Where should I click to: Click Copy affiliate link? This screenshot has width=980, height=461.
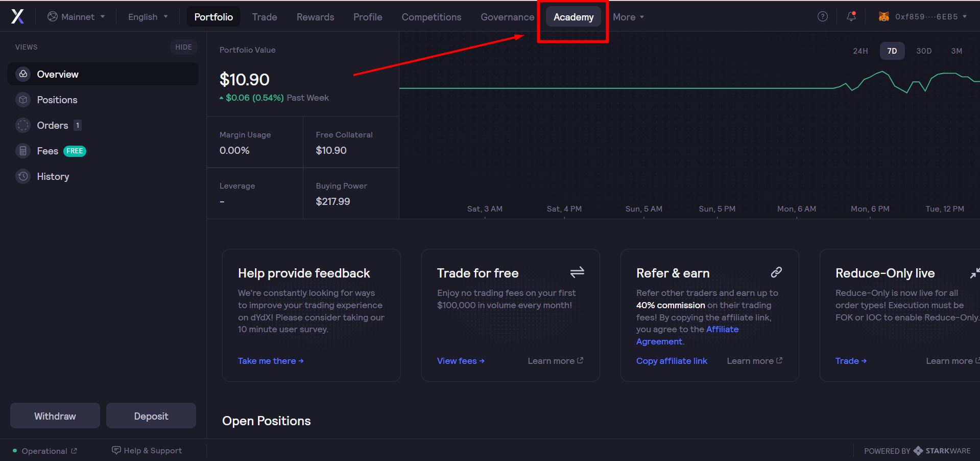pos(672,361)
